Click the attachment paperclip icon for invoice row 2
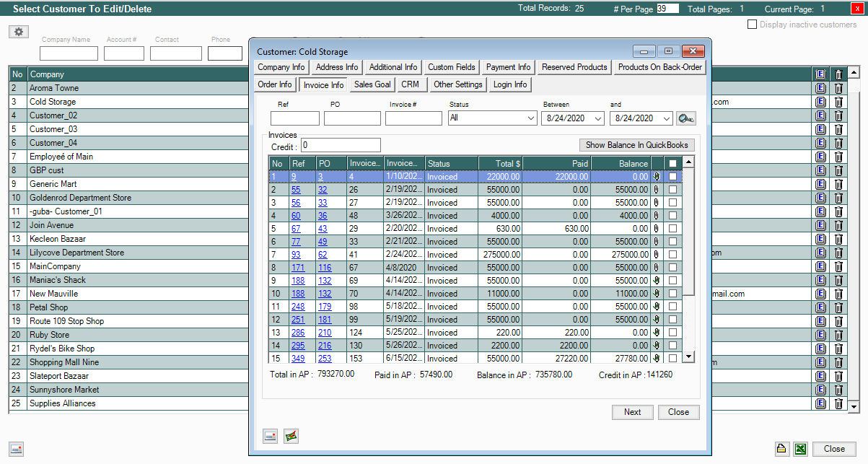This screenshot has height=464, width=868. pyautogui.click(x=657, y=190)
